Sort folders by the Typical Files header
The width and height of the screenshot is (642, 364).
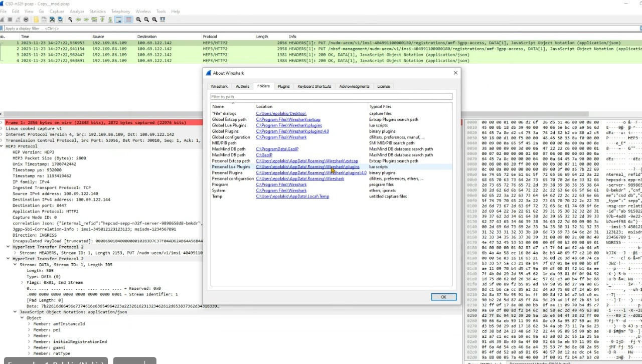[410, 106]
